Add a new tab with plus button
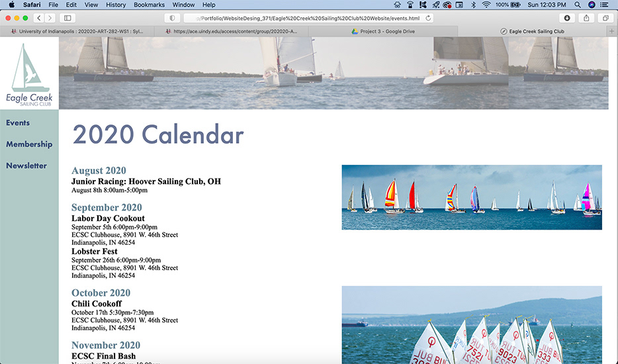 pos(611,31)
